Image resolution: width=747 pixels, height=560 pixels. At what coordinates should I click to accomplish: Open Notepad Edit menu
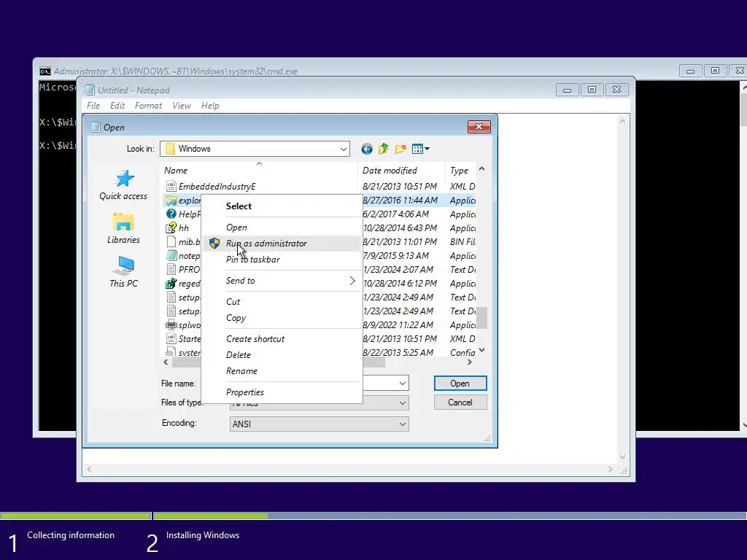(117, 106)
